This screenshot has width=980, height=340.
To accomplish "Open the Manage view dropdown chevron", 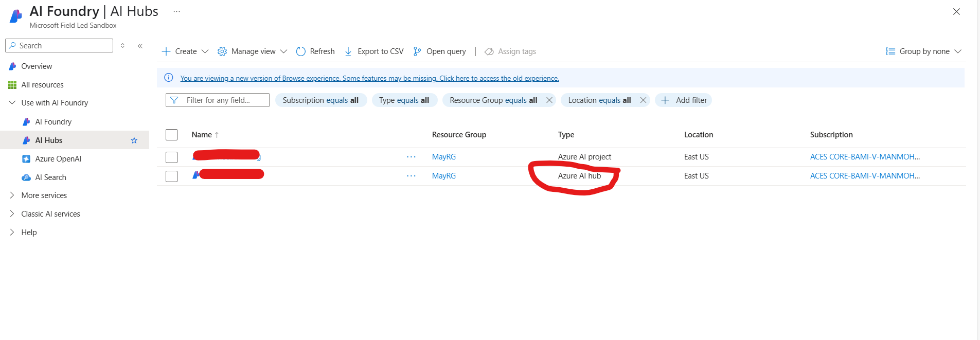I will (283, 51).
